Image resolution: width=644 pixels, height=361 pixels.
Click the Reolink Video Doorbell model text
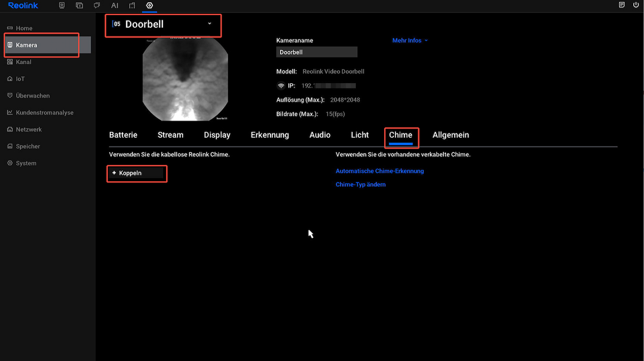tap(333, 72)
